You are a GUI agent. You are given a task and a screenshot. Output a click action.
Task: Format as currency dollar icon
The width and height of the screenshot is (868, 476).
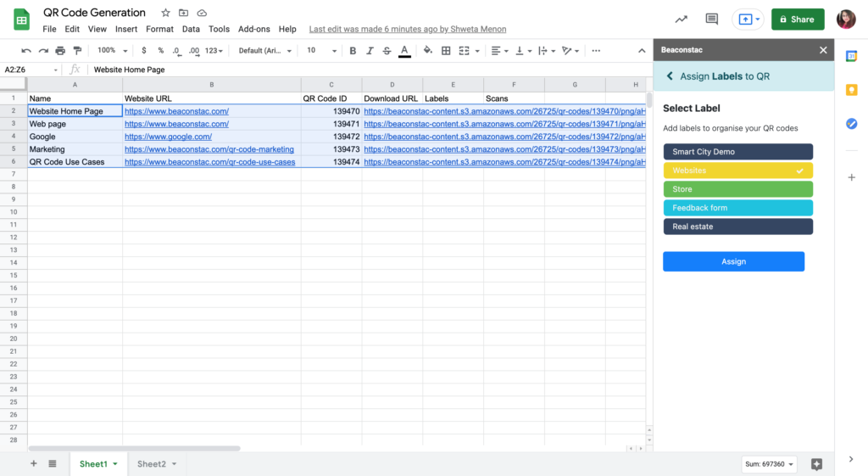[144, 50]
